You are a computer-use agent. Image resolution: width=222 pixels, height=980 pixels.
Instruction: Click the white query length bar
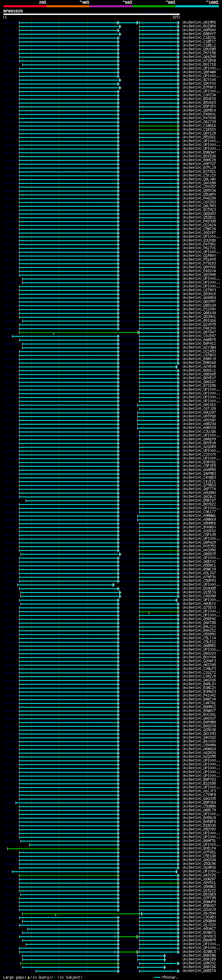click(x=92, y=15)
